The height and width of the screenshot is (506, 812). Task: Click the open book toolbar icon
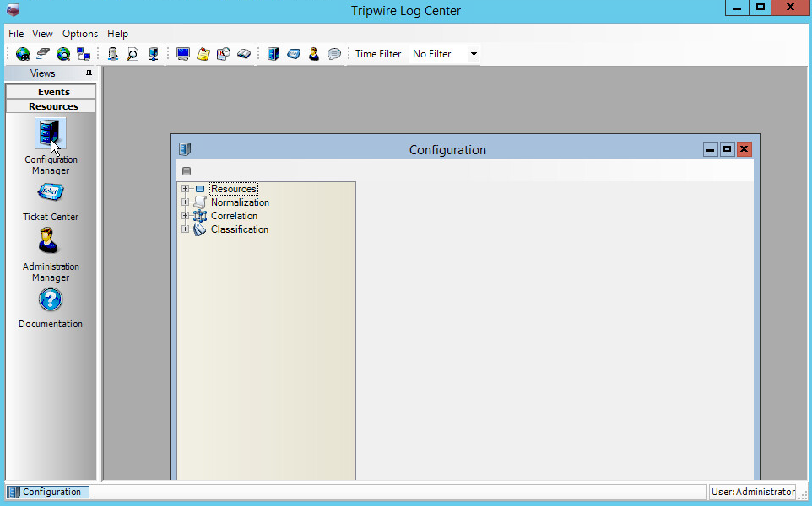click(x=244, y=54)
